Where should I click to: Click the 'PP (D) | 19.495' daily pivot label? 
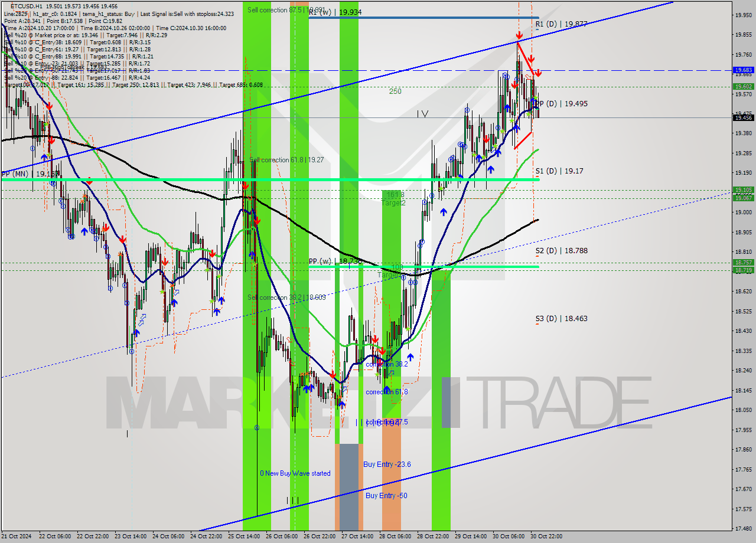pos(561,103)
